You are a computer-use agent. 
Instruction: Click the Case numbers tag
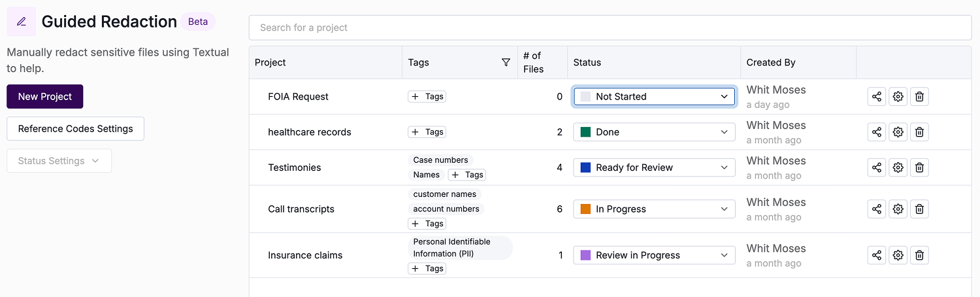(440, 160)
